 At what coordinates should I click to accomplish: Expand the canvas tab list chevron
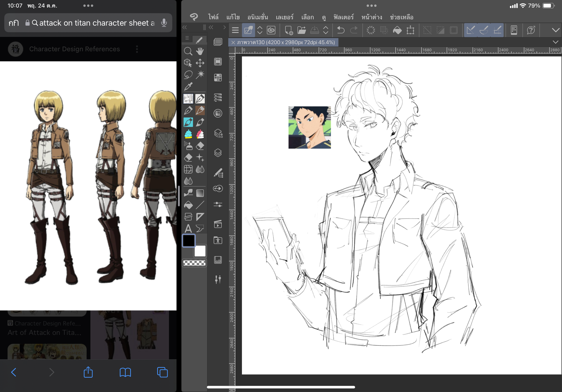555,42
